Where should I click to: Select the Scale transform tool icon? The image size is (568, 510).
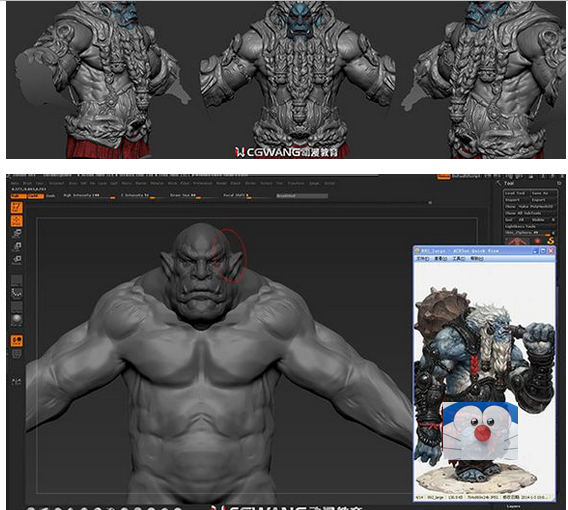(16, 247)
